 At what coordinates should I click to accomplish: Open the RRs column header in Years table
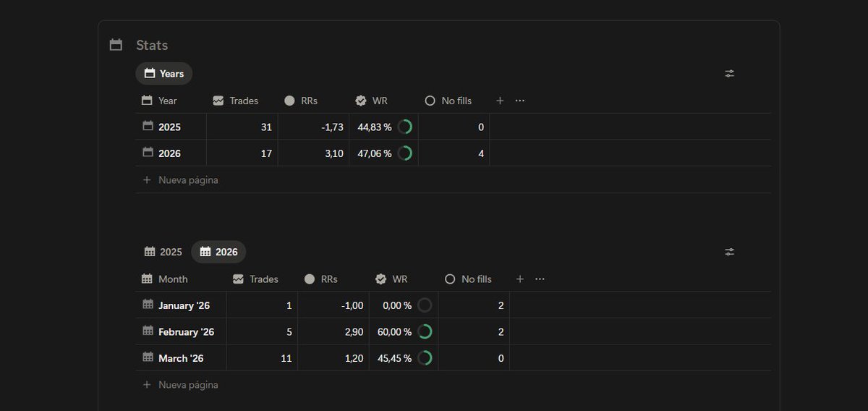coord(301,101)
